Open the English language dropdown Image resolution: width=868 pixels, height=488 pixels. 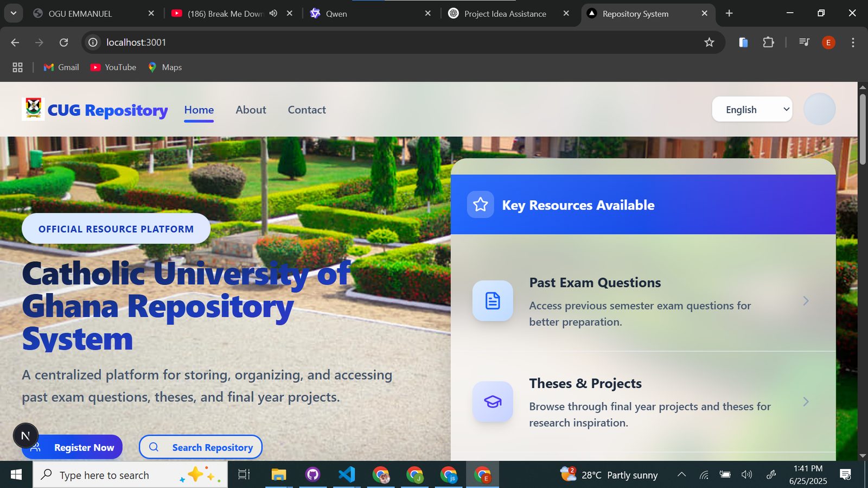coord(752,110)
